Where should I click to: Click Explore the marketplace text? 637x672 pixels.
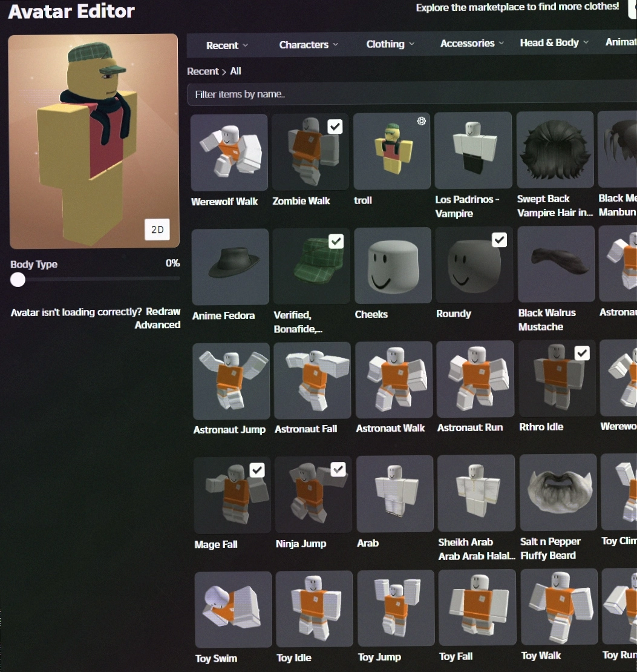517,7
